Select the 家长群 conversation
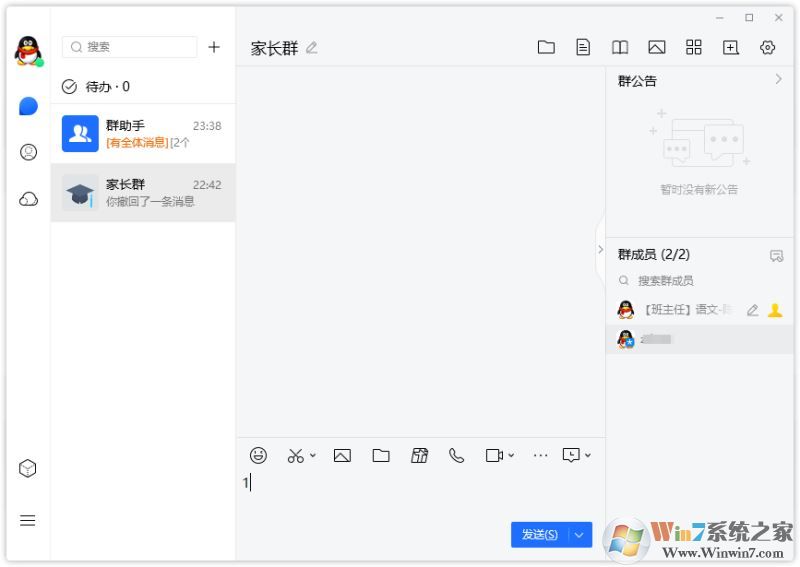 (143, 192)
